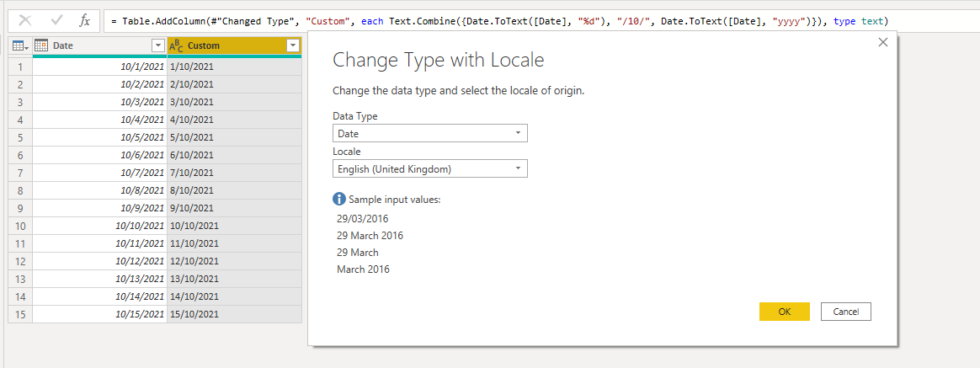This screenshot has width=980, height=368.
Task: Select the Date column header
Action: [x=100, y=45]
